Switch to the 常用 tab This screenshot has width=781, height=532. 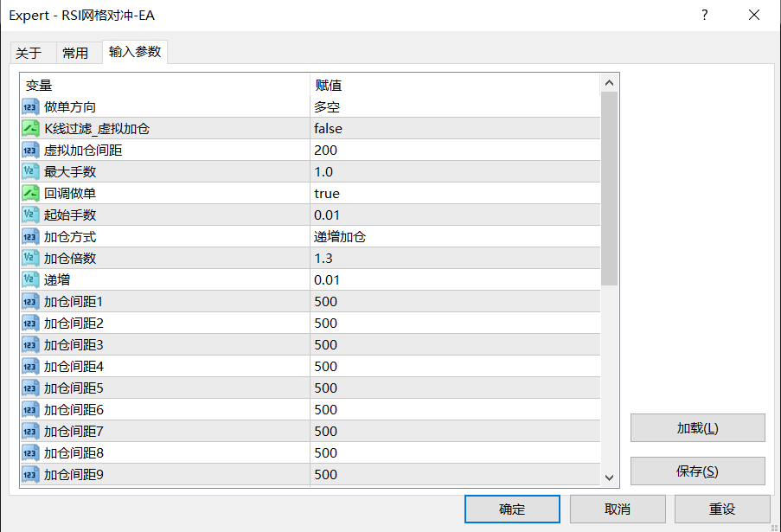coord(75,54)
